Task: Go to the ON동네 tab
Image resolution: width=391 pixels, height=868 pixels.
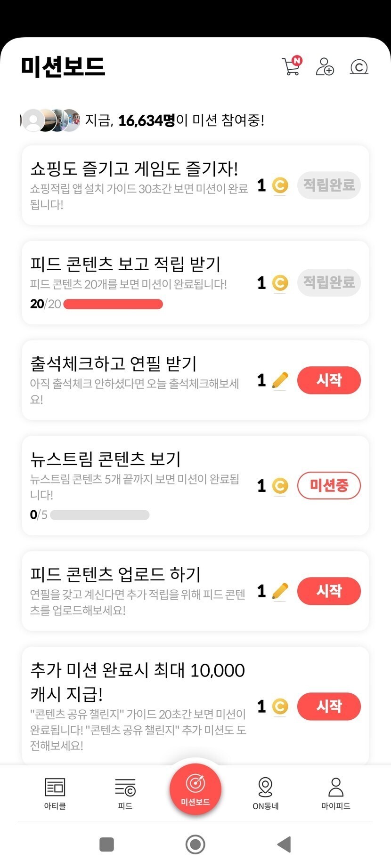Action: (266, 793)
